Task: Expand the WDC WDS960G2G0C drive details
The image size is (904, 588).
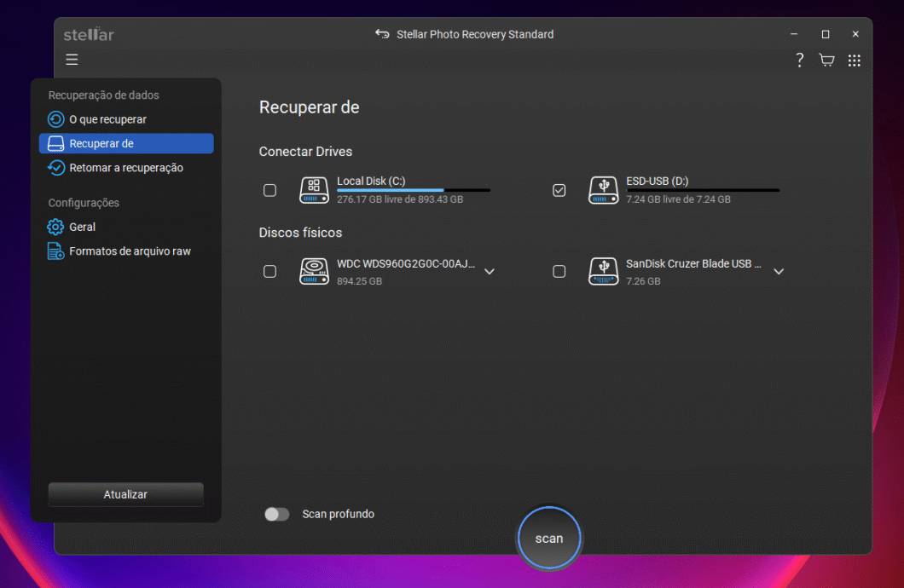Action: (490, 271)
